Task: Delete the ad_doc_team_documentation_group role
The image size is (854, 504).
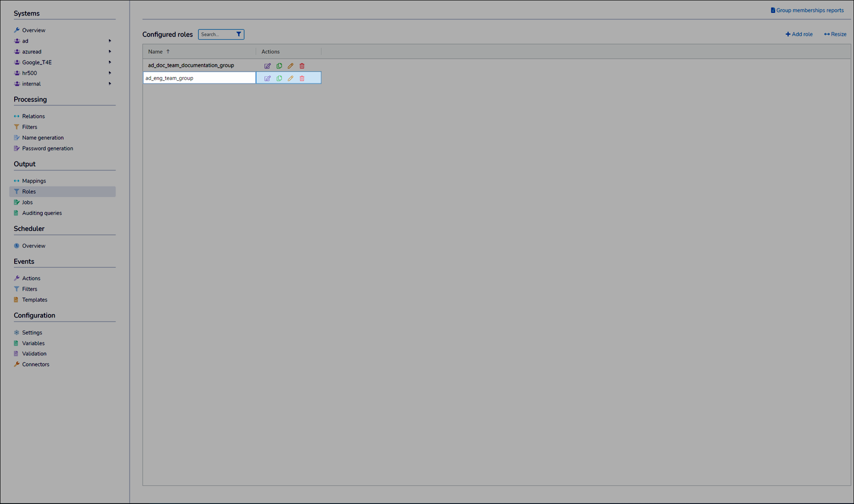Action: (302, 65)
